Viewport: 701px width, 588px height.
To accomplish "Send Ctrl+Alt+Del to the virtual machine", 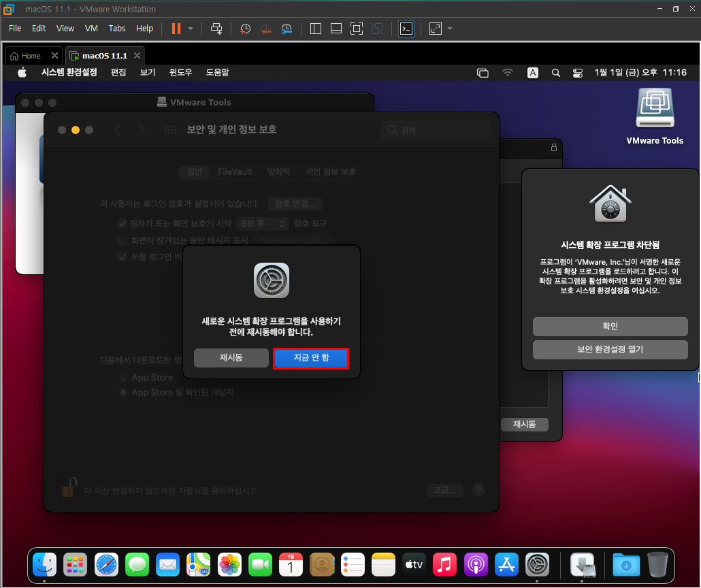I will point(216,29).
